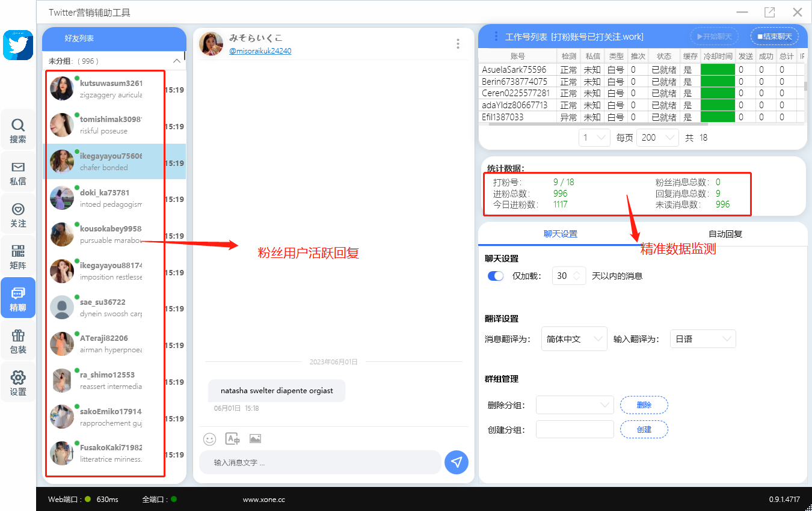Open the 包装 gift box sidebar icon

(18, 341)
